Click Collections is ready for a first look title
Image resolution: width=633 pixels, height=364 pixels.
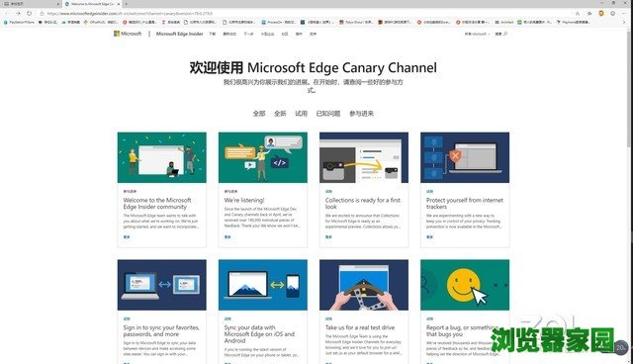(x=363, y=204)
